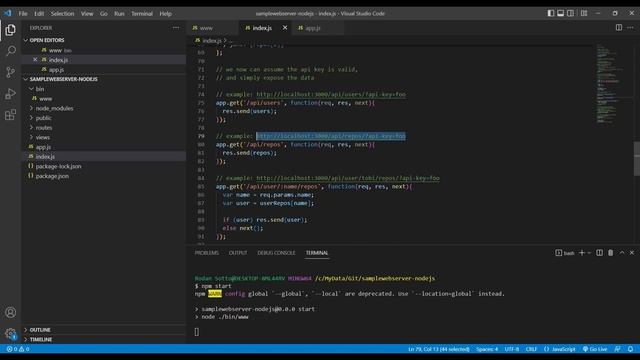Click the feedback icon in status bar

coord(618,349)
